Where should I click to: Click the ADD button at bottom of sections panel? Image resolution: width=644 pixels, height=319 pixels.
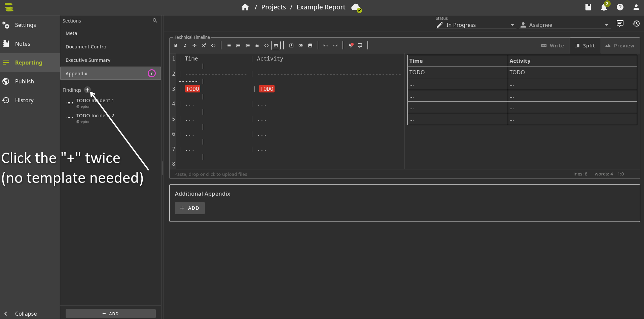click(111, 314)
